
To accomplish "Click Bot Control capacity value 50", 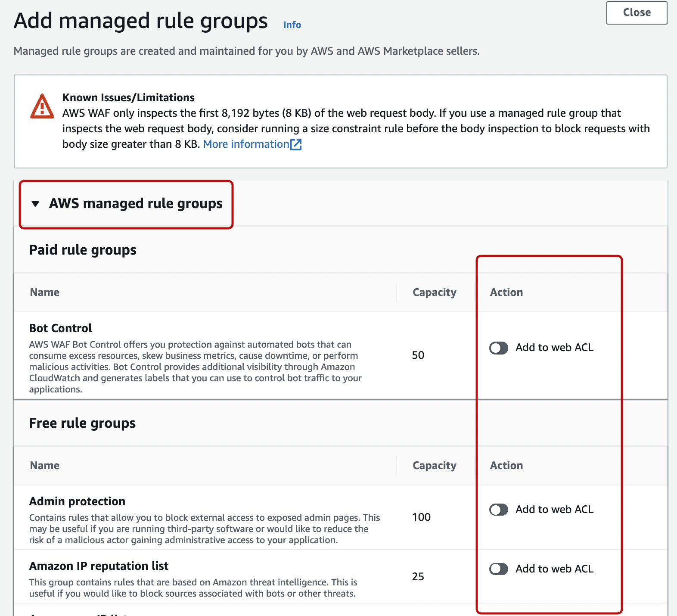I will click(x=418, y=355).
